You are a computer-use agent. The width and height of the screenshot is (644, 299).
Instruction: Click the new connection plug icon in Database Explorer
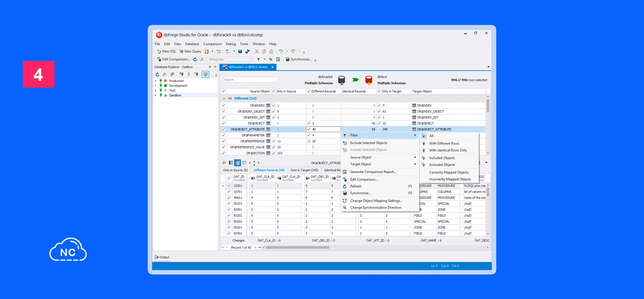[182, 74]
